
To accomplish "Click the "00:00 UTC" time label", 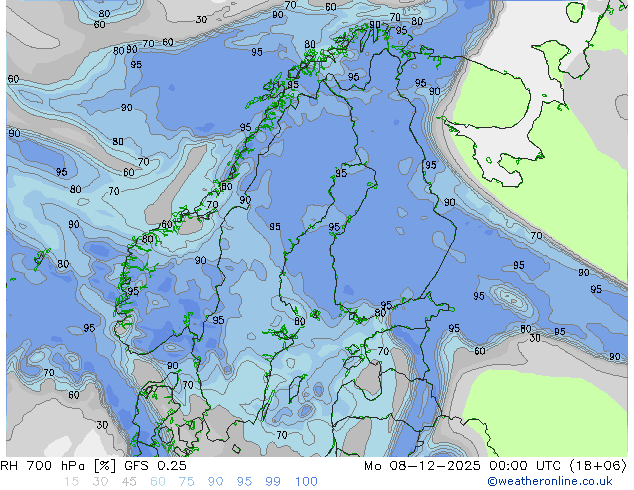I will pos(524,466).
